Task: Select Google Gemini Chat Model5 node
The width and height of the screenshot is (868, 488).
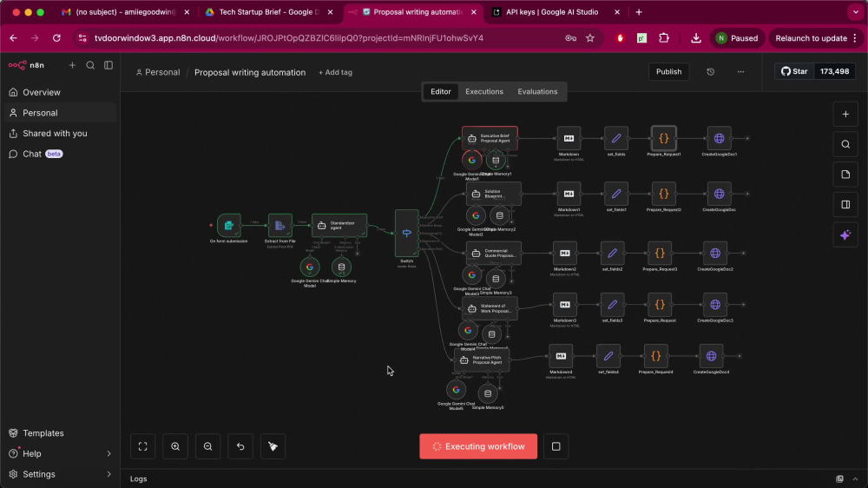Action: [x=457, y=390]
